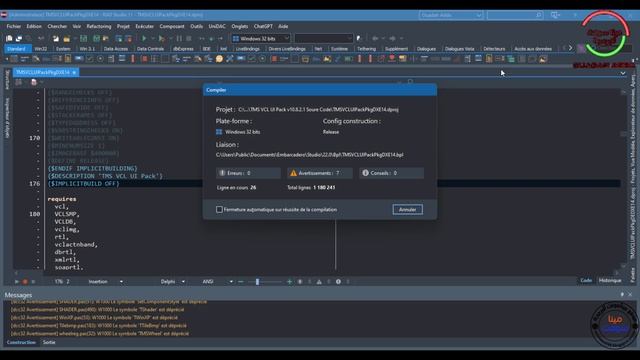Open the UniDAC menu
The height and width of the screenshot is (360, 640).
(217, 26)
